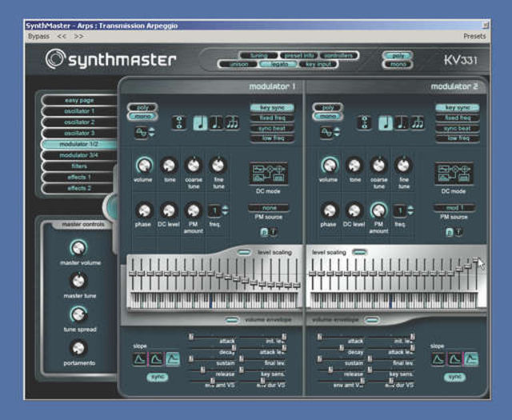The height and width of the screenshot is (420, 512).
Task: Open the effects 1 page
Action: pos(79,178)
